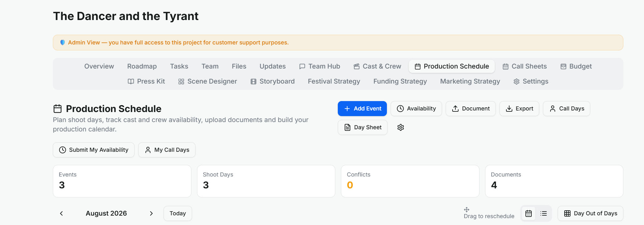Switch to calendar view icon

[529, 213]
